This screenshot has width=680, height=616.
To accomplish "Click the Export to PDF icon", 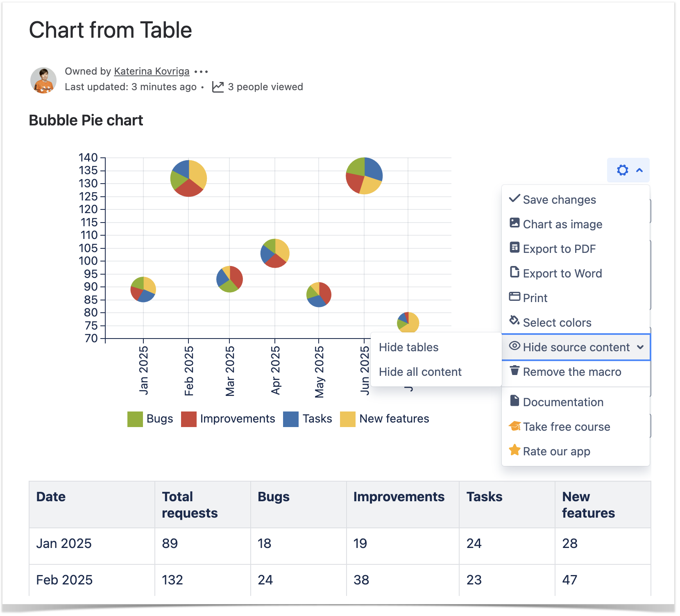I will point(515,248).
